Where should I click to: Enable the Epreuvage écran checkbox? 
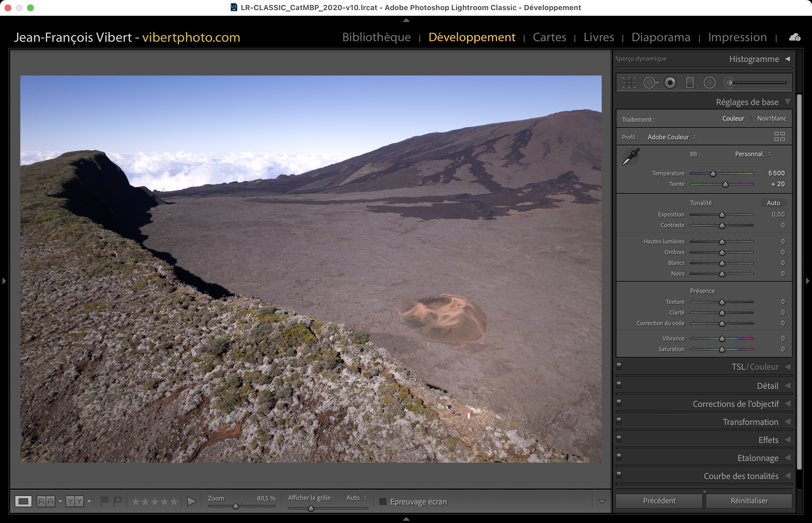[x=383, y=502]
